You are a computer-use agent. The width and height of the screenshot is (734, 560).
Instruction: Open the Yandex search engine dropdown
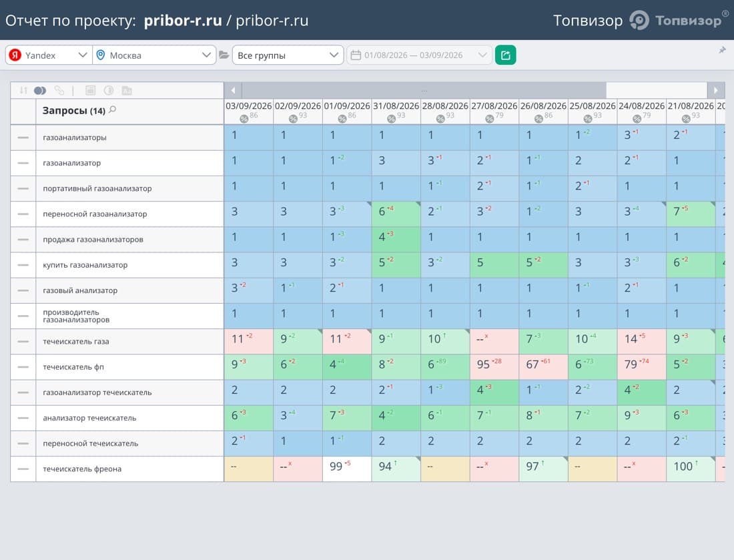[49, 55]
